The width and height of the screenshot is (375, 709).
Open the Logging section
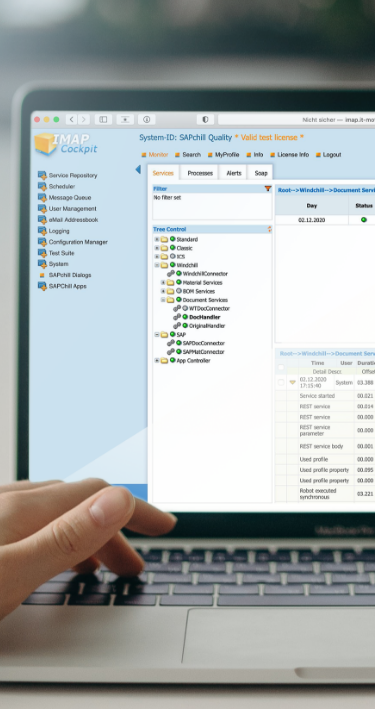pyautogui.click(x=54, y=231)
